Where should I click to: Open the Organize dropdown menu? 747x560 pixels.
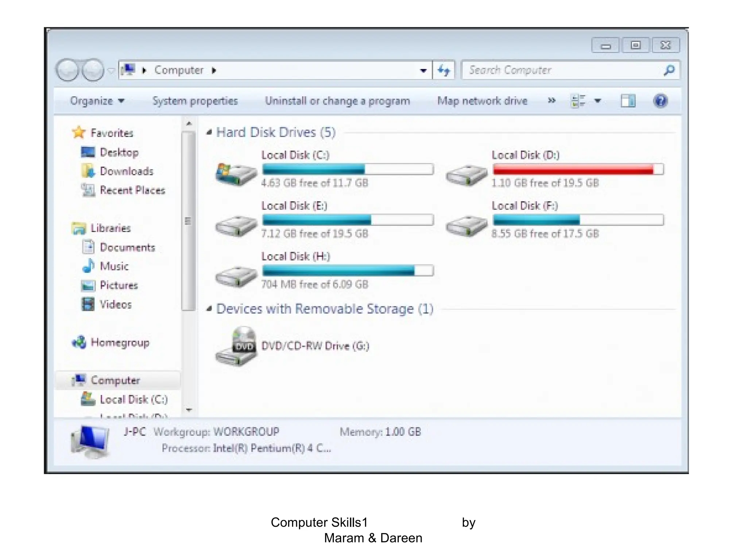(x=97, y=101)
